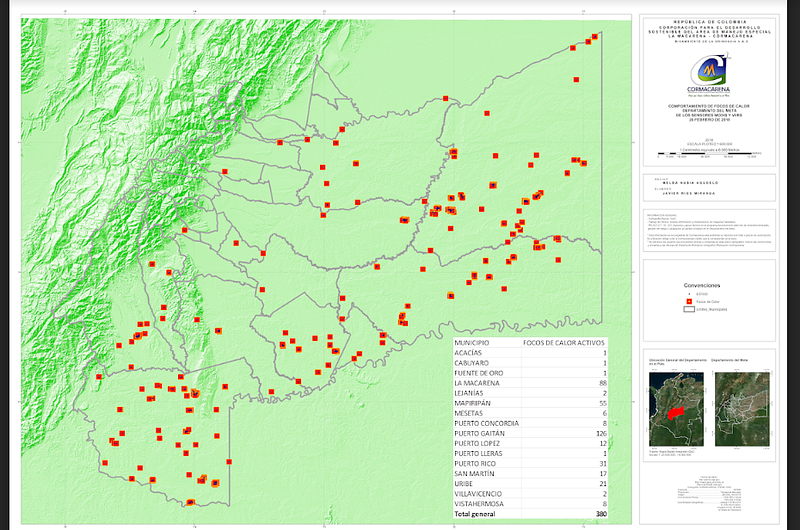Select the 'CABUYARO' table row name
This screenshot has width=800, height=530.
point(471,363)
